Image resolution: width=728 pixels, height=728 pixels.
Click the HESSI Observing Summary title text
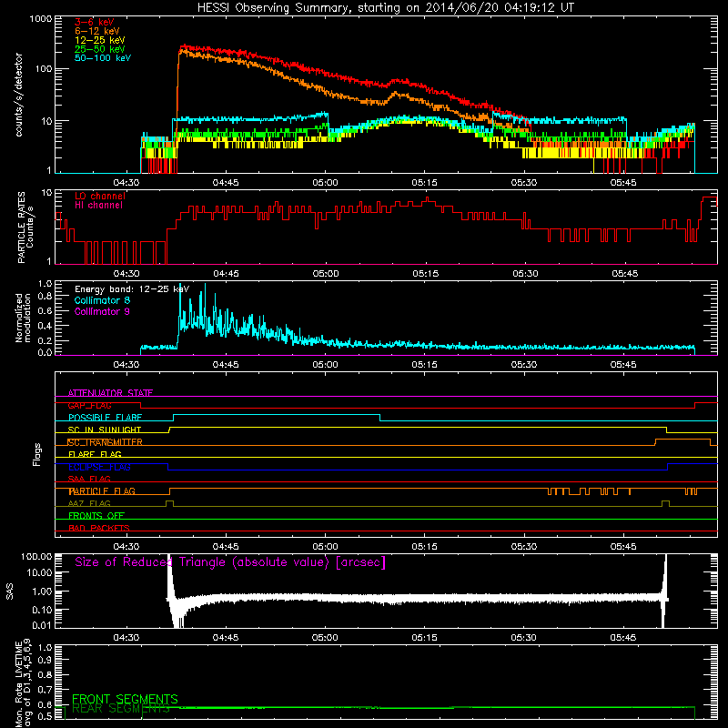pos(386,8)
